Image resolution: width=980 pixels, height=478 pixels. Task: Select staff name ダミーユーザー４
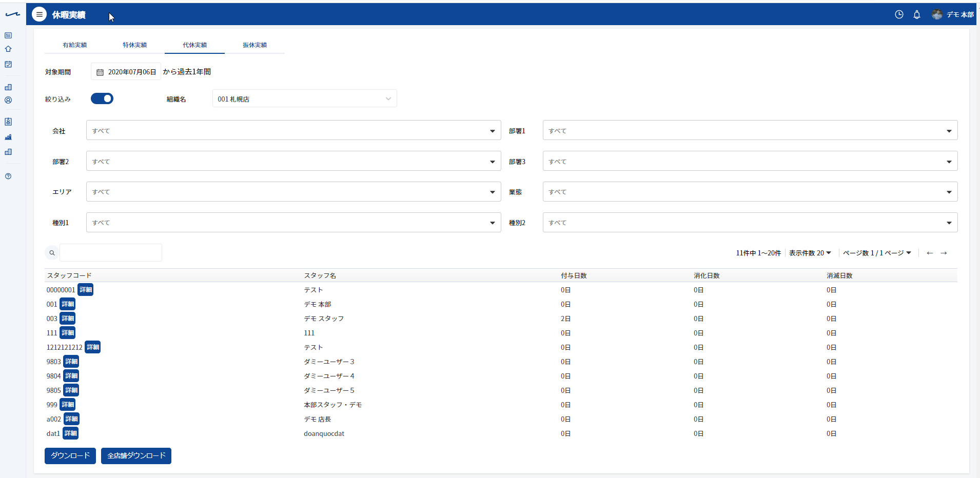pos(329,376)
